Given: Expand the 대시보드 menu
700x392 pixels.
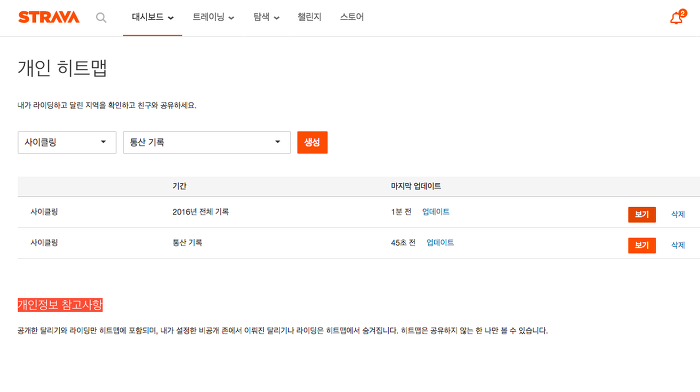Looking at the screenshot, I should click(153, 17).
